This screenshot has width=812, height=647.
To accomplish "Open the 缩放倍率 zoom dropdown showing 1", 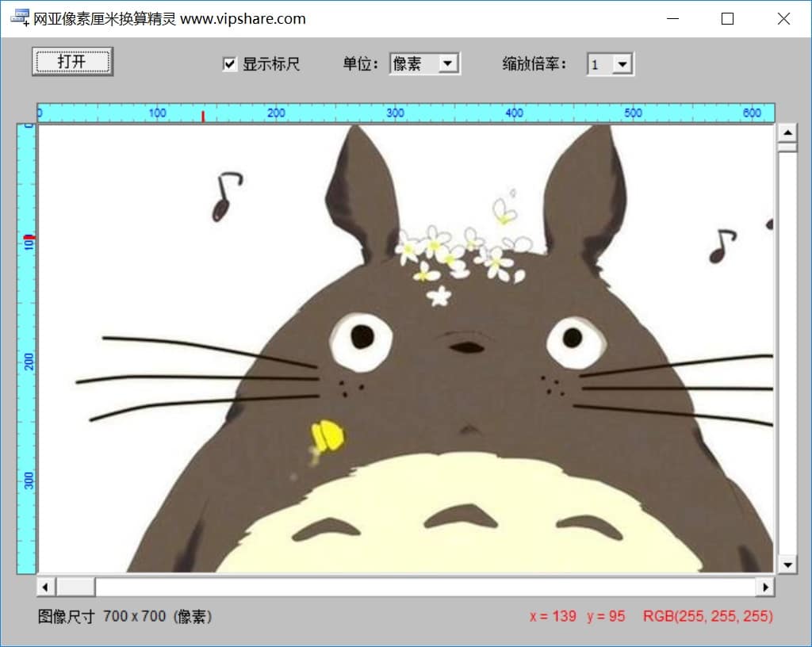I will pos(610,64).
